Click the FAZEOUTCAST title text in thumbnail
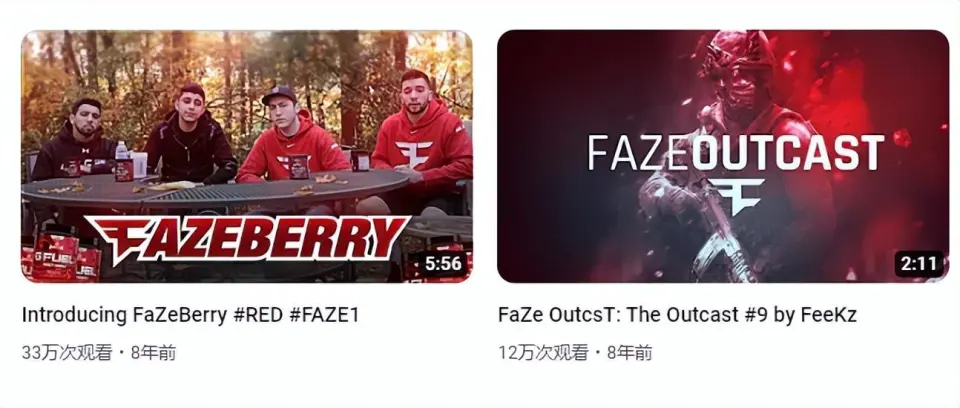This screenshot has height=408, width=960. coord(736,153)
